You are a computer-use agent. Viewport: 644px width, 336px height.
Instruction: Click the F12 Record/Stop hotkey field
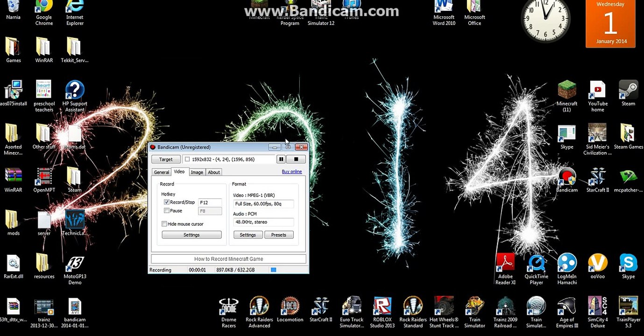tap(210, 203)
